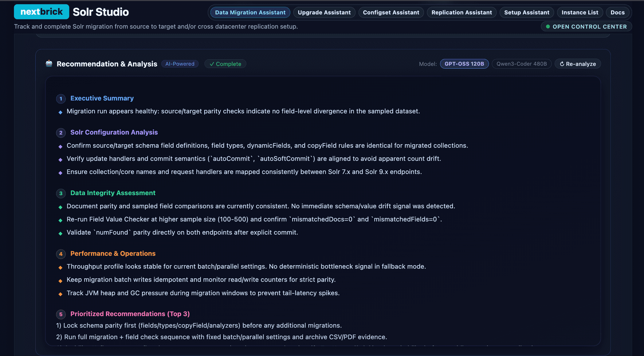
Task: Click the 'Document parity and sampled field comparisons' line
Action: pos(261,206)
